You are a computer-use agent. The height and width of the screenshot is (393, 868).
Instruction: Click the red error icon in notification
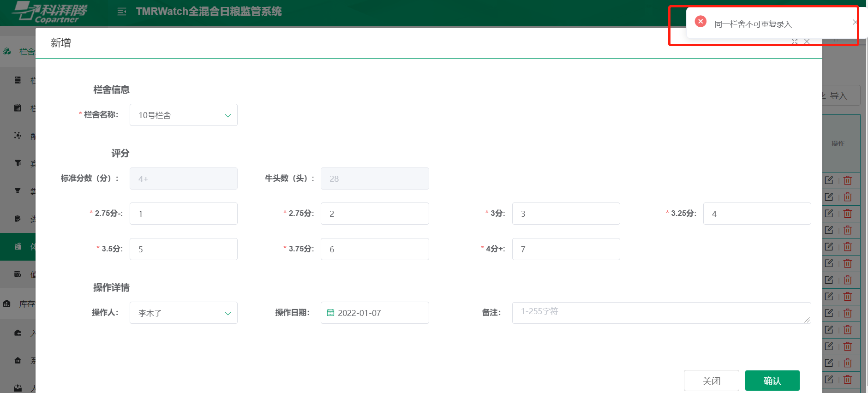click(x=700, y=22)
